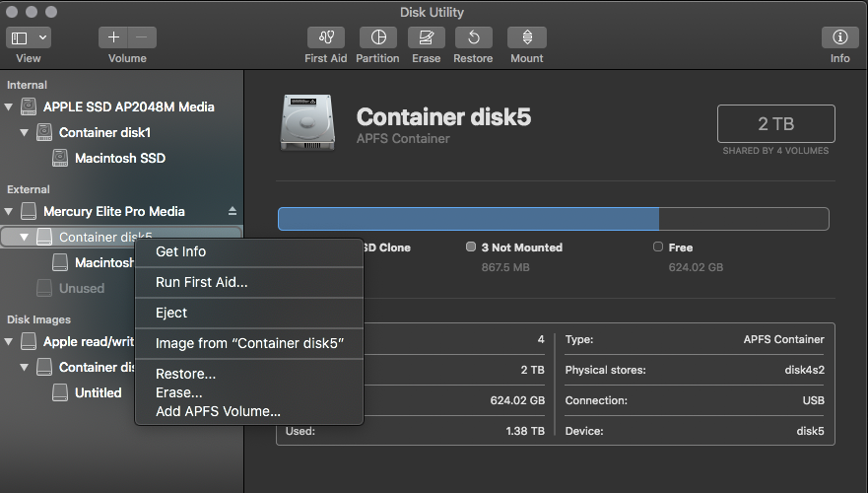Click the APFS Container type value
868x493 pixels.
tap(784, 339)
